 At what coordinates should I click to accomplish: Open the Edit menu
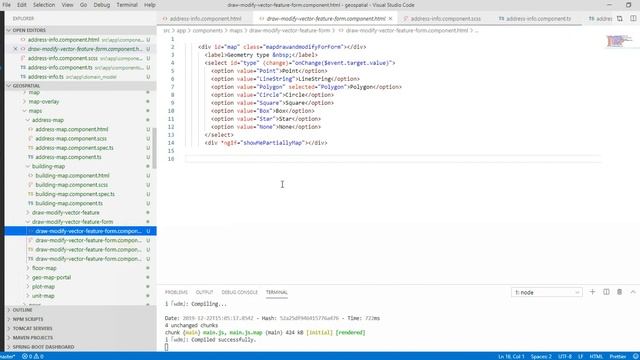(x=22, y=5)
